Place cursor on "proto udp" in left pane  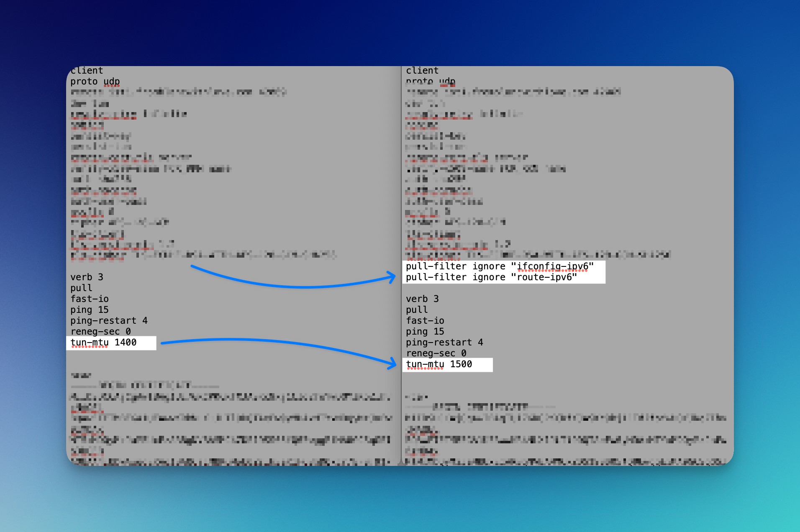(95, 82)
